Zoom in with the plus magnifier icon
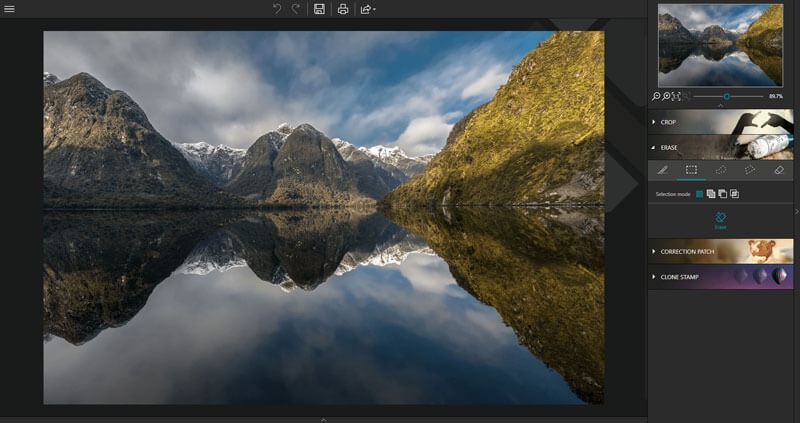Viewport: 800px width, 423px height. coord(666,96)
